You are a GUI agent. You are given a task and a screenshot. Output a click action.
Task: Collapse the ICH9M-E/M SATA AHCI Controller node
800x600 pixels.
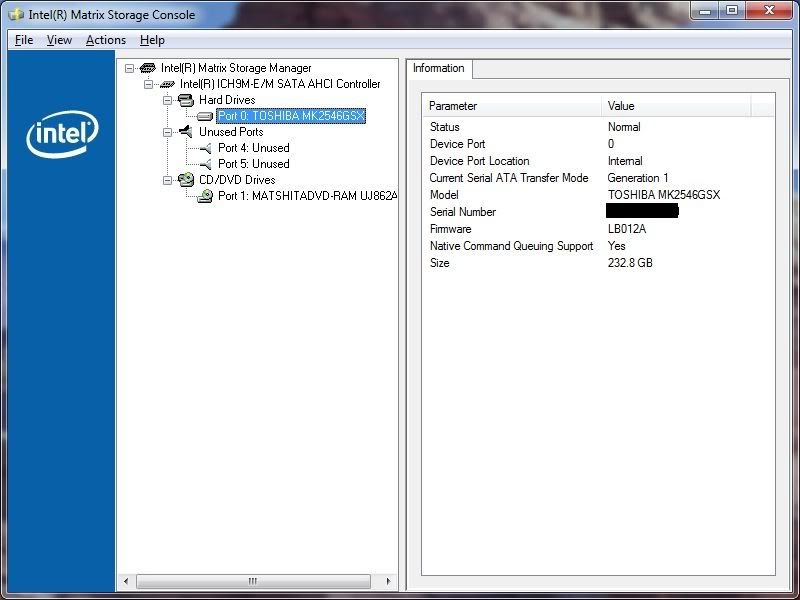coord(148,84)
